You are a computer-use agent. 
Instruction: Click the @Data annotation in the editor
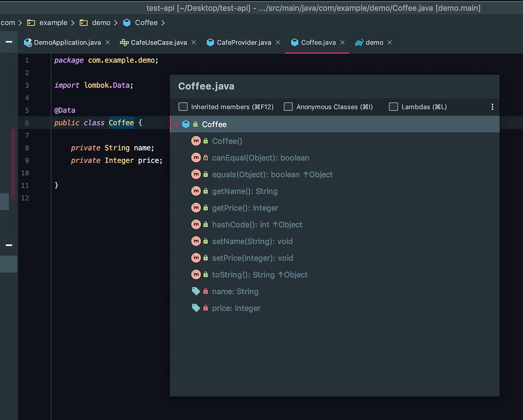coord(65,110)
